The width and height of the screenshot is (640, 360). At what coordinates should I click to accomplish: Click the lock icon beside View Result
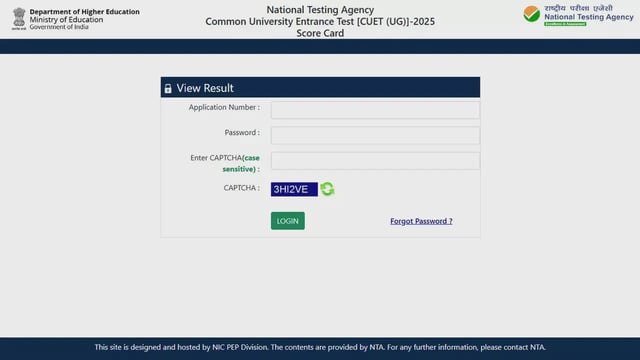point(168,89)
